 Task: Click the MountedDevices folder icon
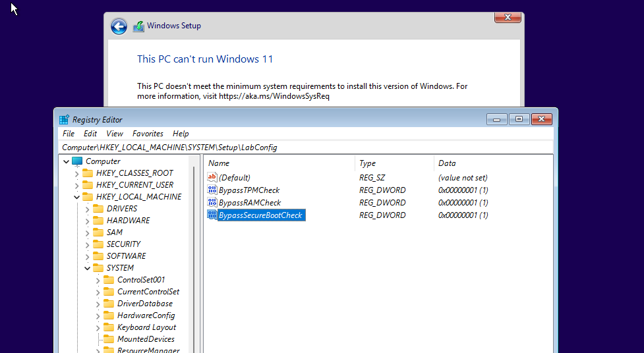[x=109, y=339]
